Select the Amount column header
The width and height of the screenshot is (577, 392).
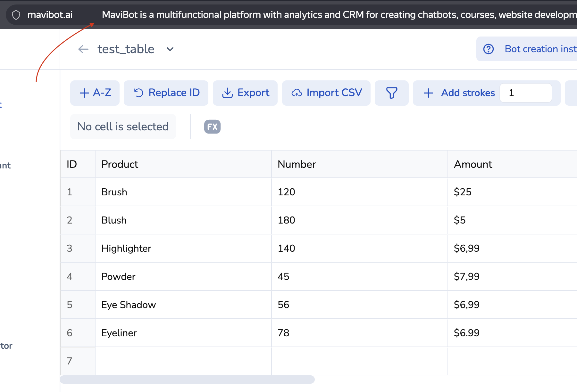512,164
